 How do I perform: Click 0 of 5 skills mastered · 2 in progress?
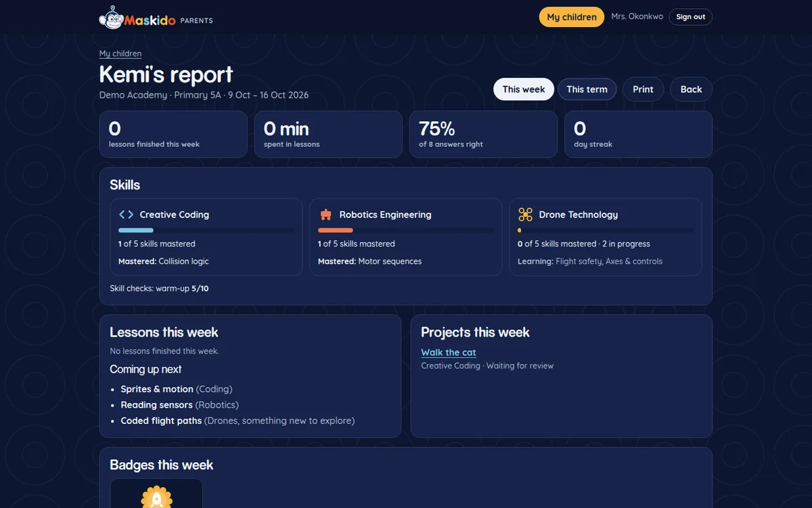(584, 244)
